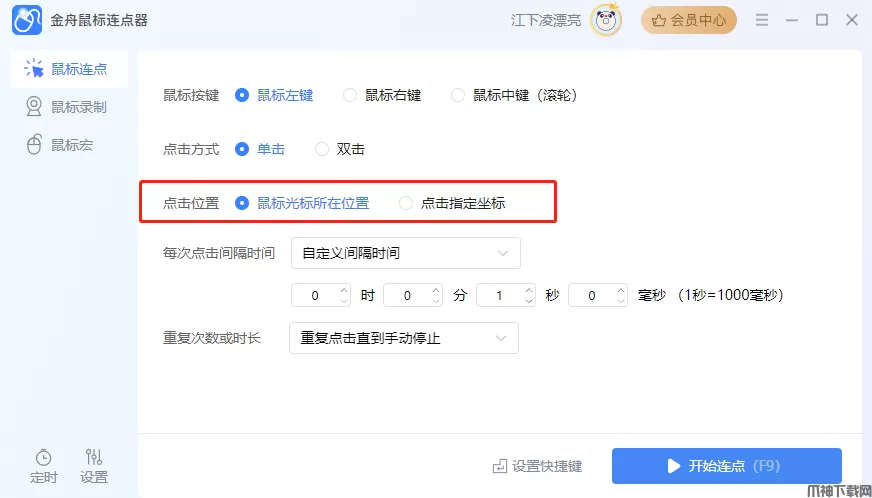The image size is (872, 498).
Task: Select 鼠标左键 radio button
Action: [x=241, y=95]
